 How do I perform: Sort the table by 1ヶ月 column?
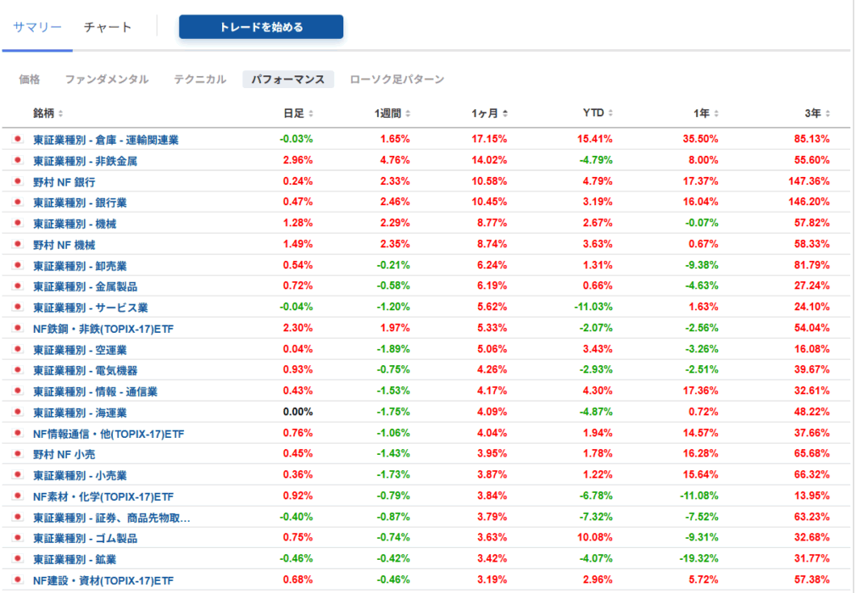489,113
